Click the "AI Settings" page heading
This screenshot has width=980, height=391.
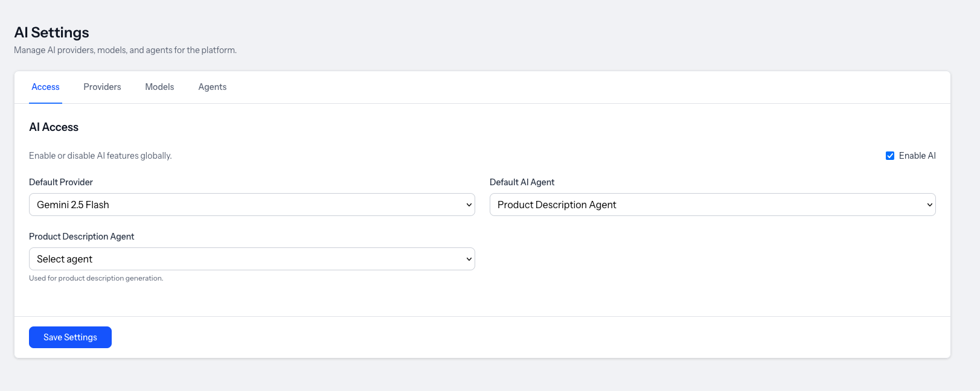51,33
